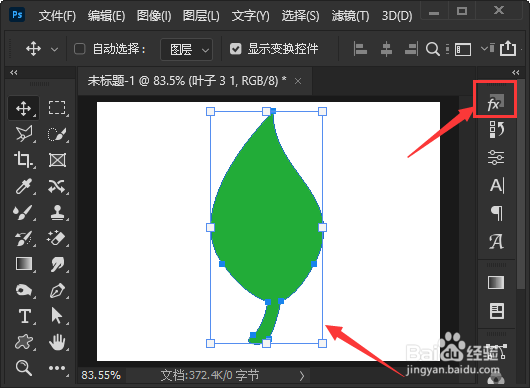This screenshot has width=530, height=388.
Task: Open the Glyphs panel icon
Action: point(496,241)
